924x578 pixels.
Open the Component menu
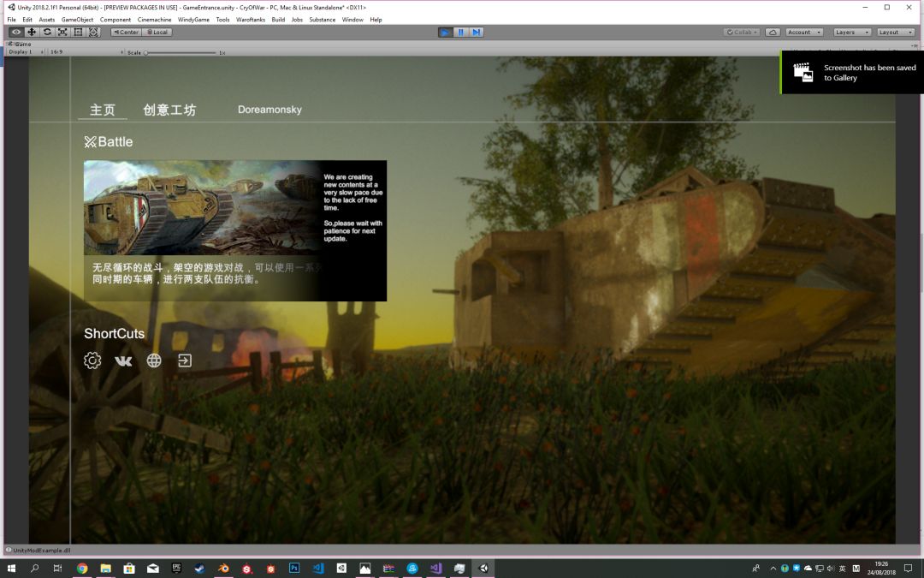coord(115,20)
